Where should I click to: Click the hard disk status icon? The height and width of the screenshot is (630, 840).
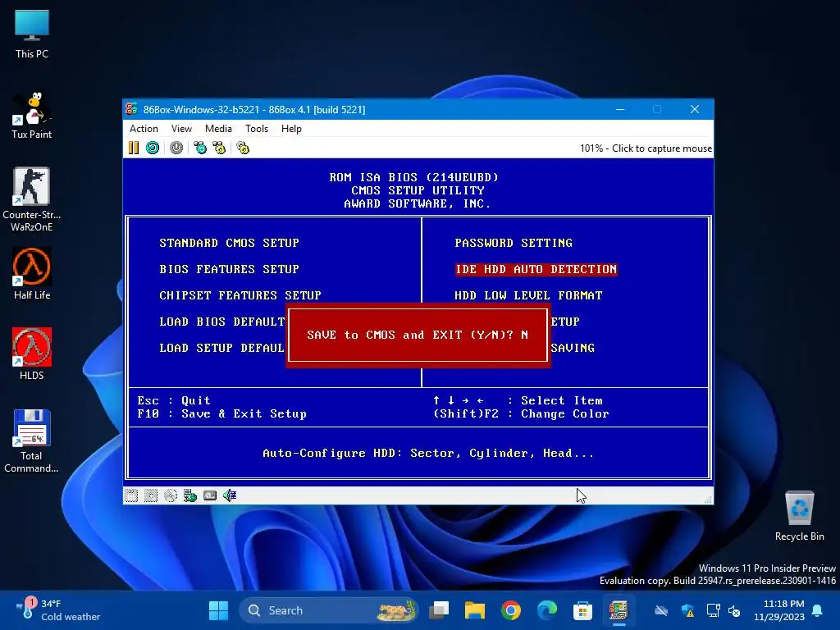210,495
